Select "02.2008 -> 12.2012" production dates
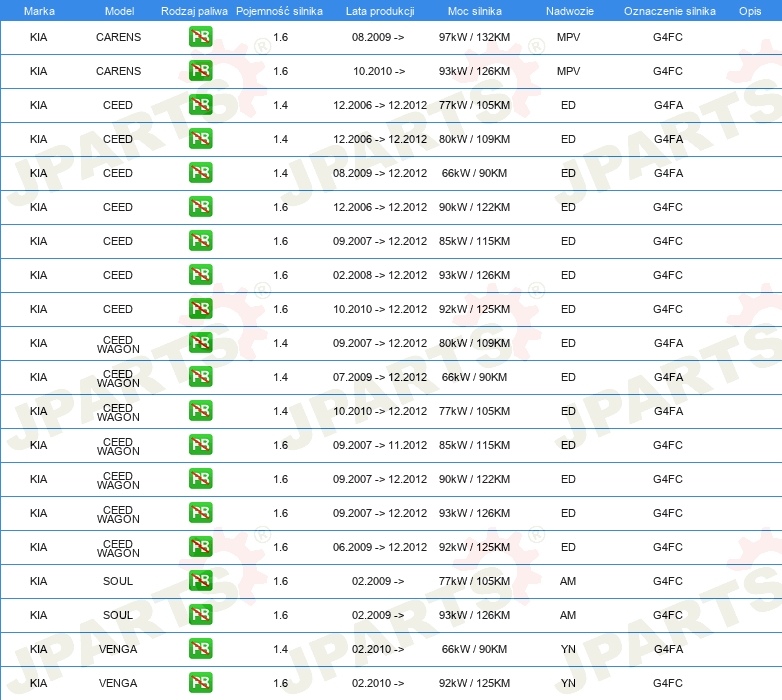The image size is (782, 700). click(380, 275)
